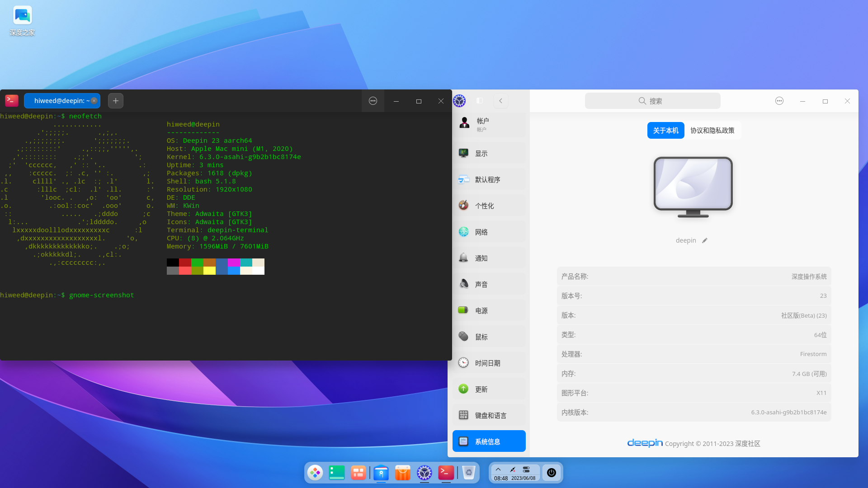
Task: Open the 网络 network settings
Action: 489,232
